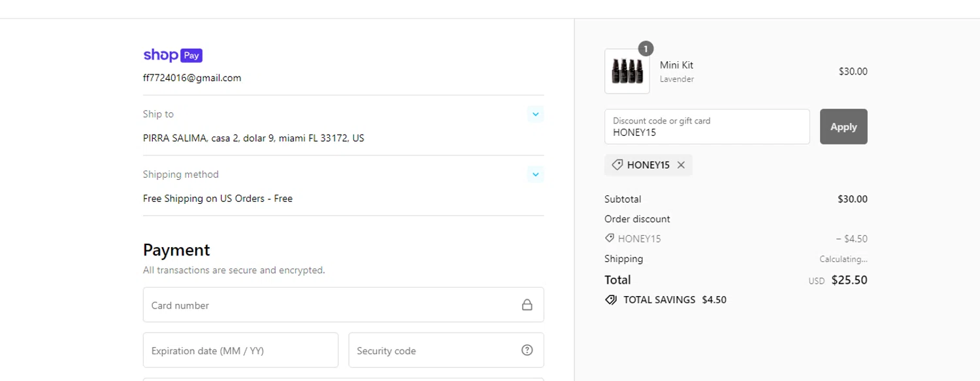Screen dimensions: 980x381
Task: Click the $25.50 total amount
Action: coord(849,280)
